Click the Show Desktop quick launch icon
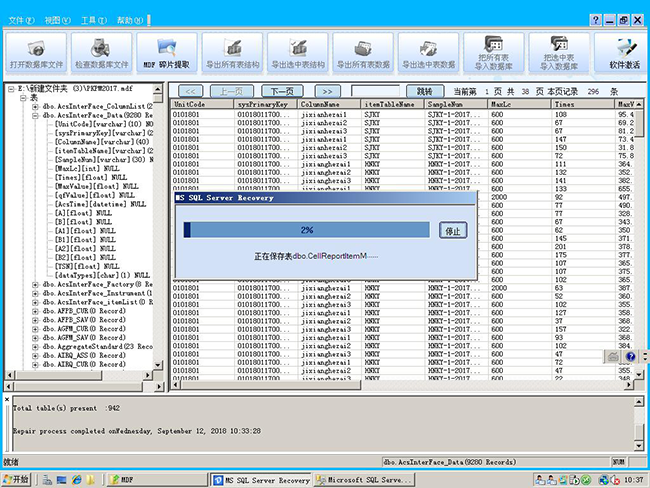This screenshot has width=650, height=488. [62, 480]
